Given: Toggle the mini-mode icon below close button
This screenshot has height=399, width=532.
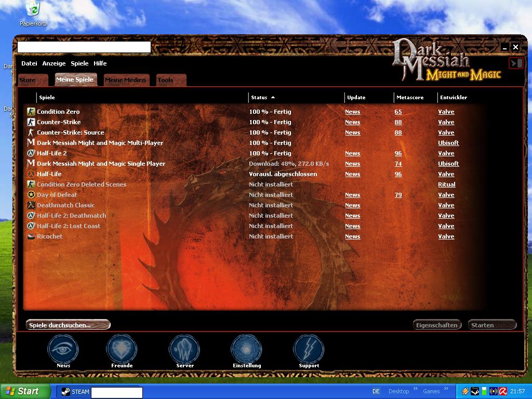Looking at the screenshot, I should click(x=516, y=63).
